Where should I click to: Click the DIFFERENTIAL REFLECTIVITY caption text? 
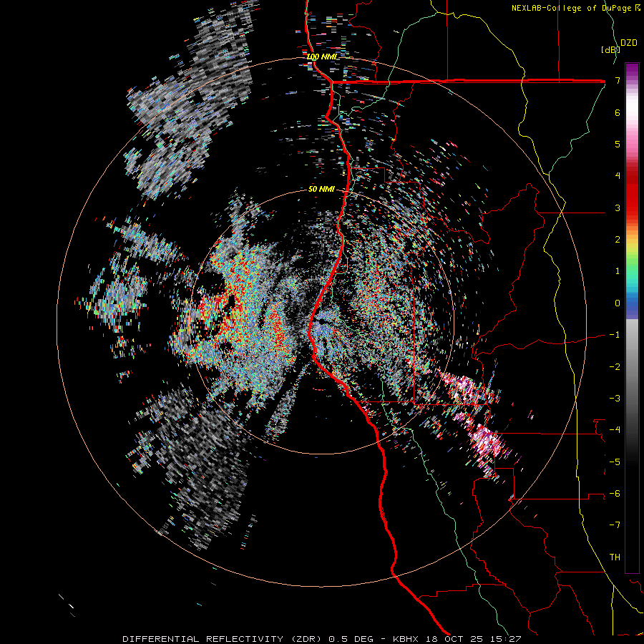point(203,639)
